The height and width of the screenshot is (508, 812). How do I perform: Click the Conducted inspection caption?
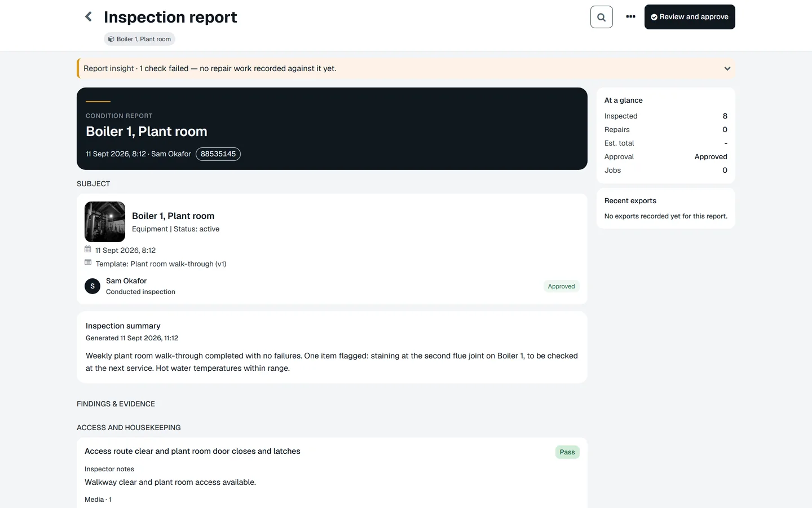coord(140,292)
